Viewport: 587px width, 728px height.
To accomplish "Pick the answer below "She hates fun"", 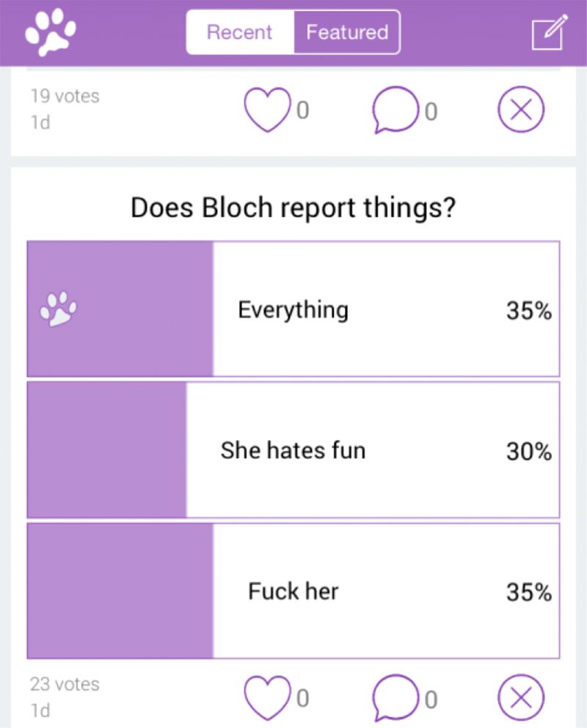I will tap(293, 591).
